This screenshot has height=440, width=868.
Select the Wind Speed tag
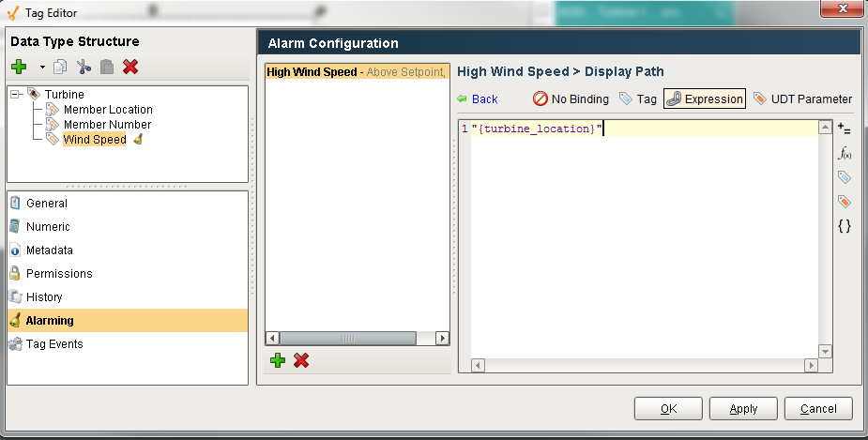click(x=95, y=140)
